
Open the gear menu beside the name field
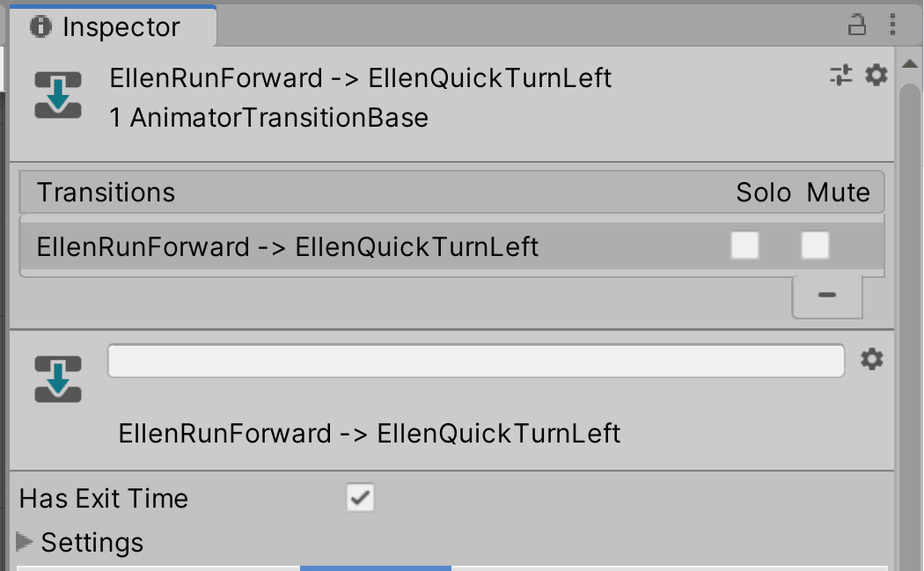pos(871,359)
